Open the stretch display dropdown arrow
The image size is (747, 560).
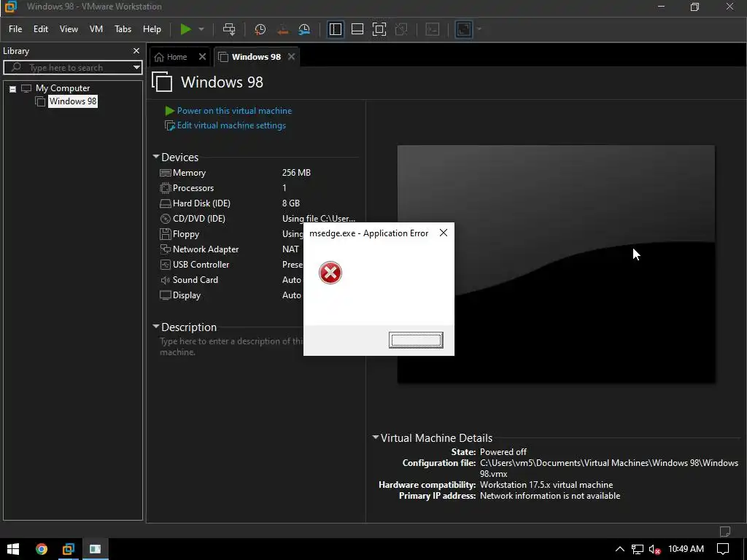coord(479,29)
